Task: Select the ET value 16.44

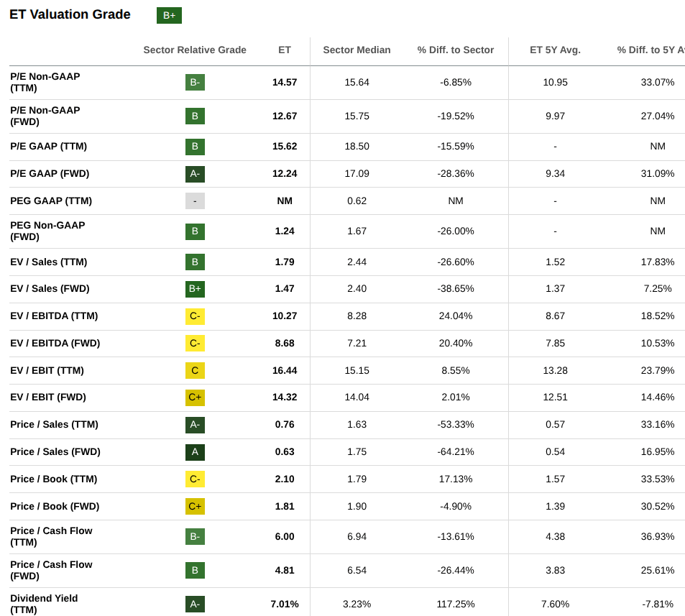Action: point(285,370)
